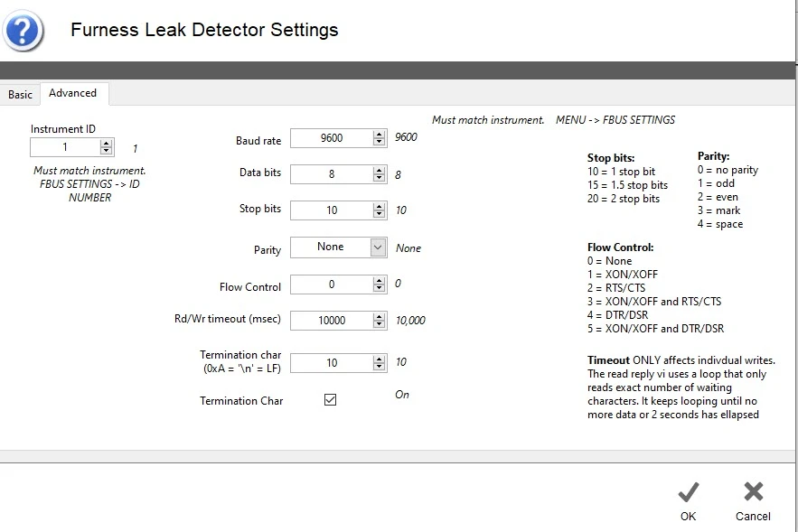798x532 pixels.
Task: Decrease the Instrument ID value
Action: pyautogui.click(x=107, y=151)
